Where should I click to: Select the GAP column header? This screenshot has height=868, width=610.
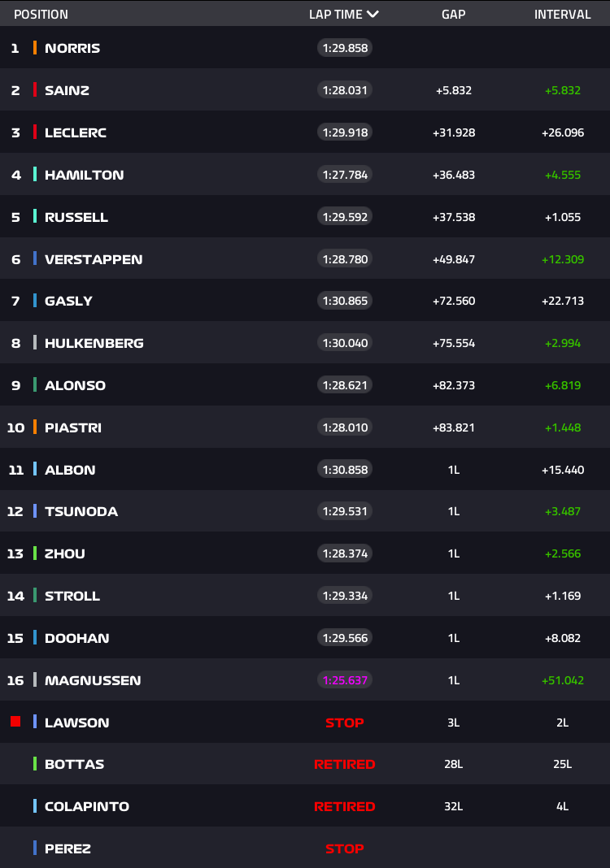click(x=453, y=15)
